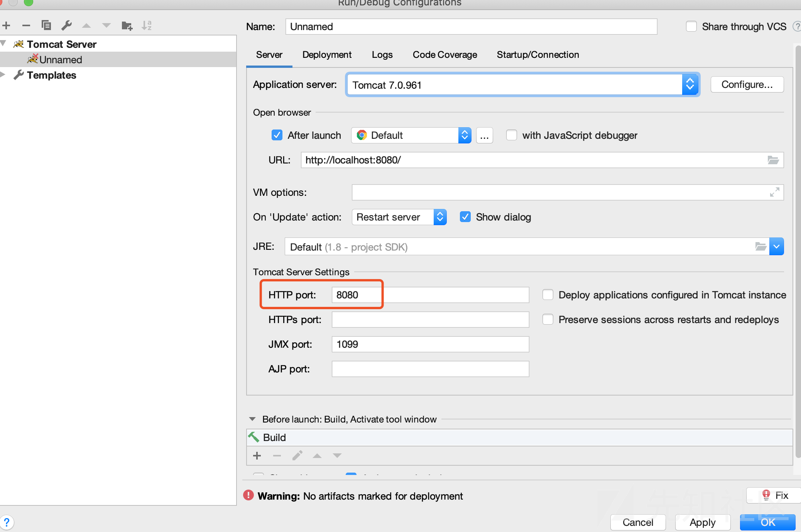The height and width of the screenshot is (532, 801).
Task: Switch to Server tab
Action: point(269,55)
